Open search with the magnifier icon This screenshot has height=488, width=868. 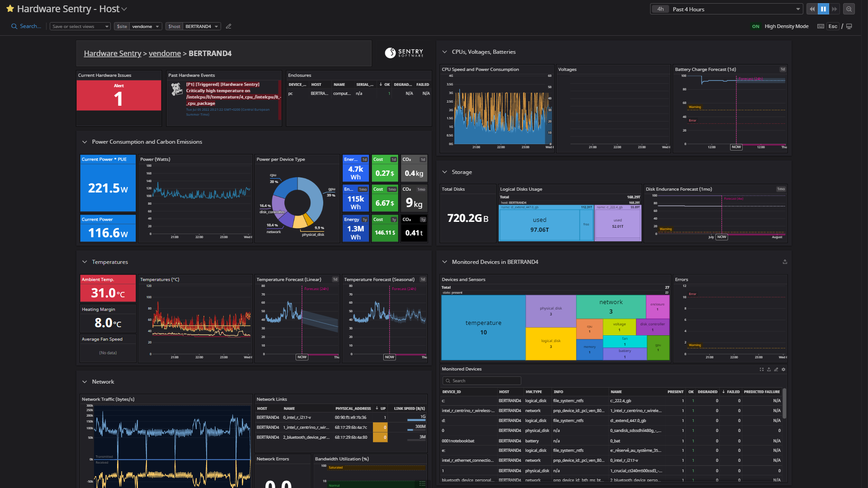pyautogui.click(x=14, y=26)
